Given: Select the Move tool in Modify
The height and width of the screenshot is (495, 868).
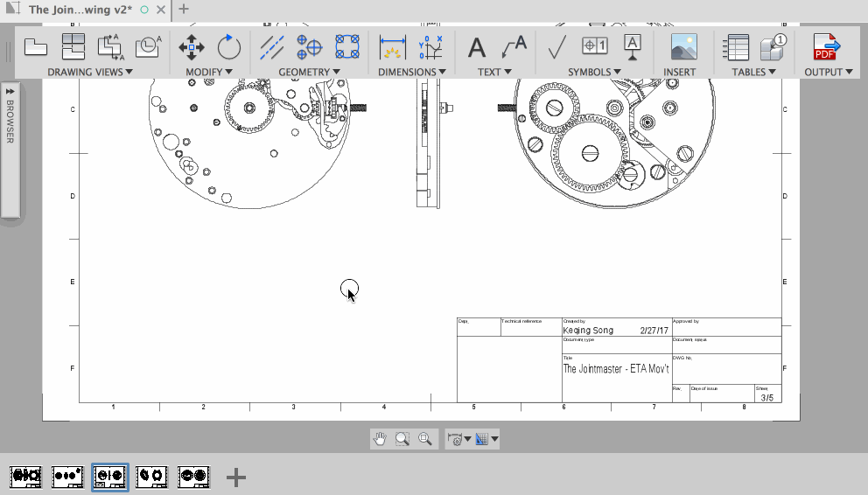Looking at the screenshot, I should pos(192,46).
